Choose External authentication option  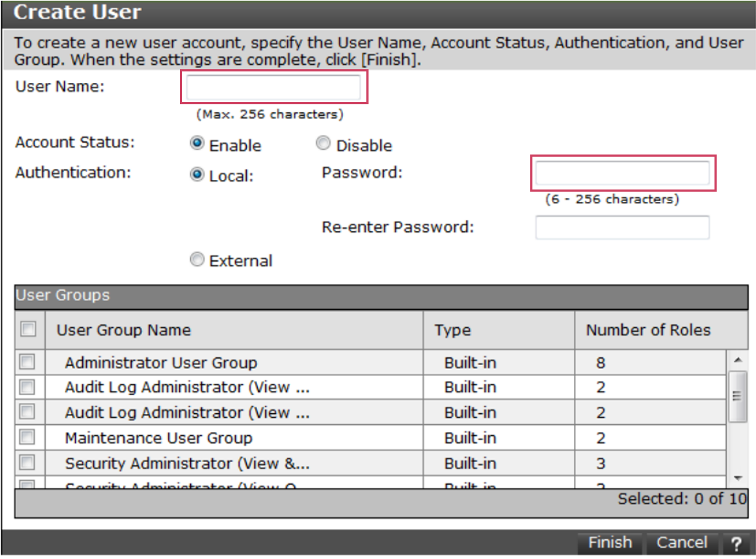(197, 260)
